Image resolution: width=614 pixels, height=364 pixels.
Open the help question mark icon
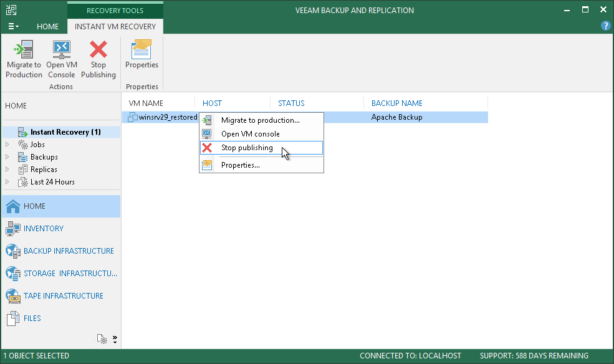click(605, 26)
